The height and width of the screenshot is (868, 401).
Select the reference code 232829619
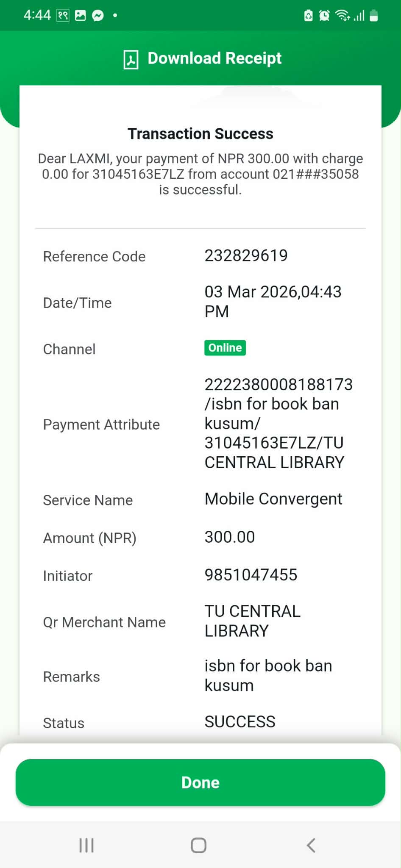pos(246,255)
